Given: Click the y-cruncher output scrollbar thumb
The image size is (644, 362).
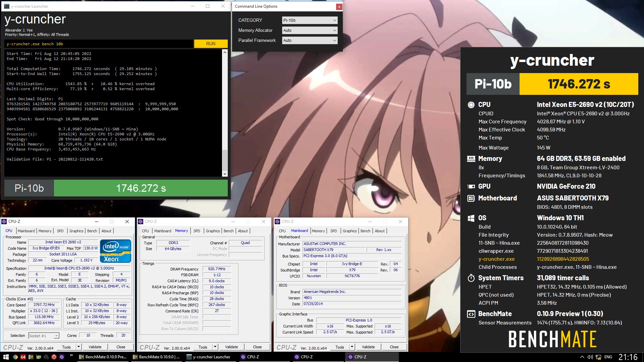Looking at the screenshot, I should pyautogui.click(x=225, y=160).
